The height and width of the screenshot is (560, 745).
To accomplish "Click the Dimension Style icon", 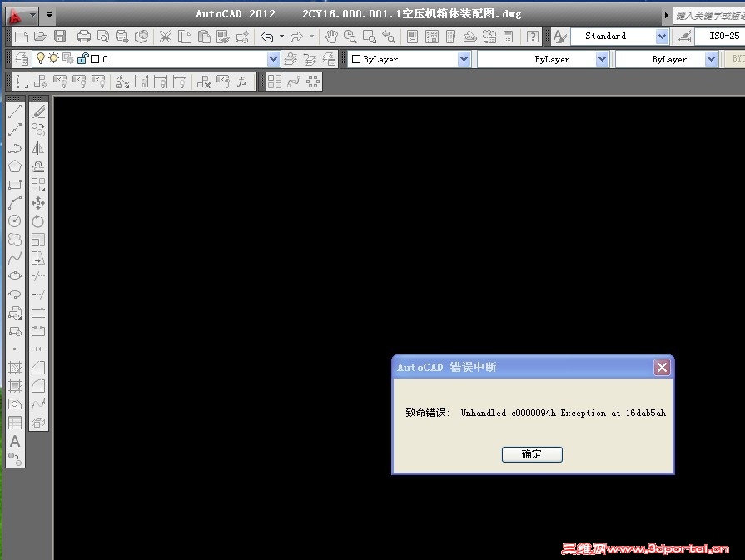I will [x=683, y=36].
